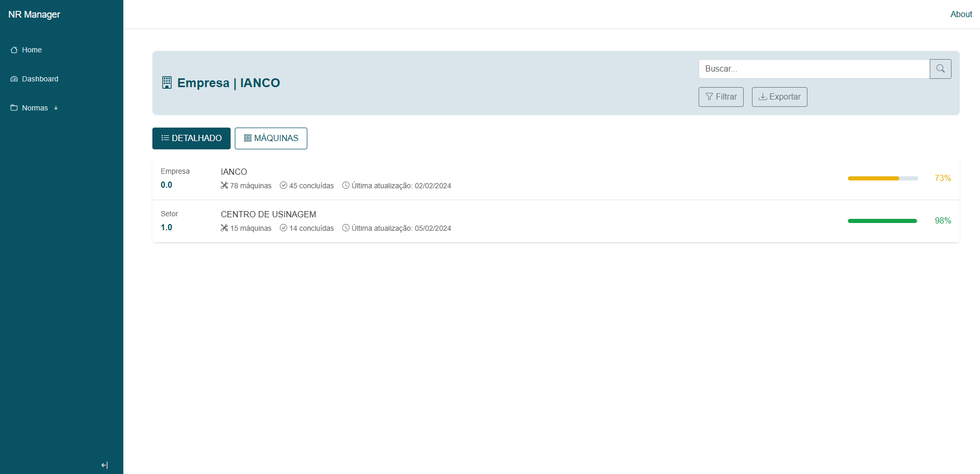Click the check icon beside 14 concluídas
The width and height of the screenshot is (980, 474).
pos(283,228)
